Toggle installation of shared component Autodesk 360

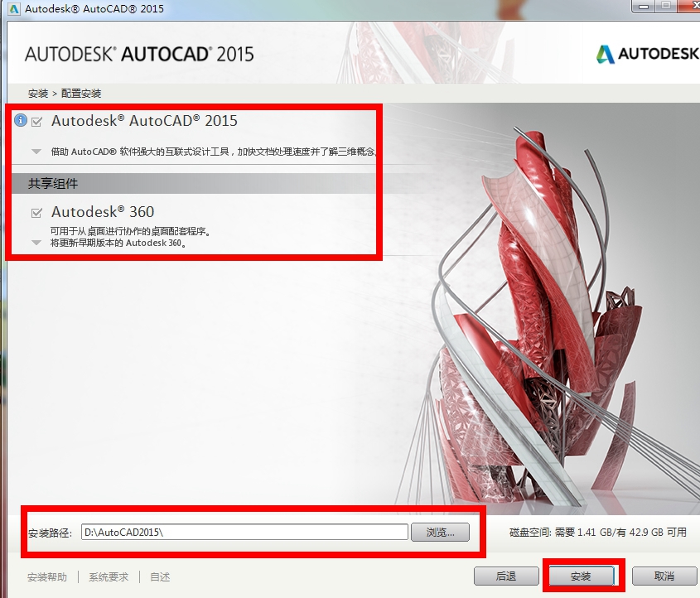[x=34, y=212]
